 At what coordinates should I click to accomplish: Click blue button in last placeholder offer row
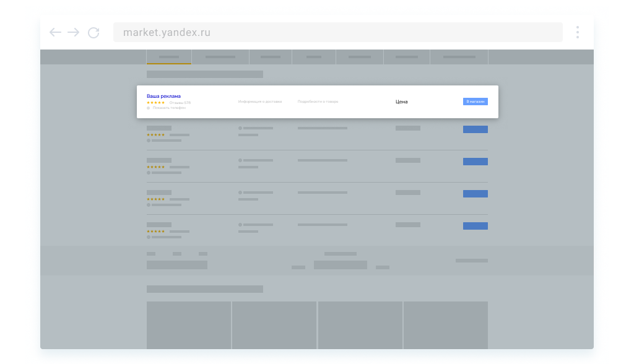[x=475, y=226]
